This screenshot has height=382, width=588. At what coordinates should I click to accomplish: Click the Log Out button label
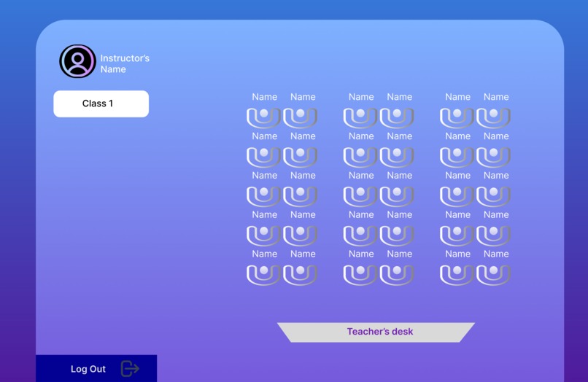click(x=88, y=369)
